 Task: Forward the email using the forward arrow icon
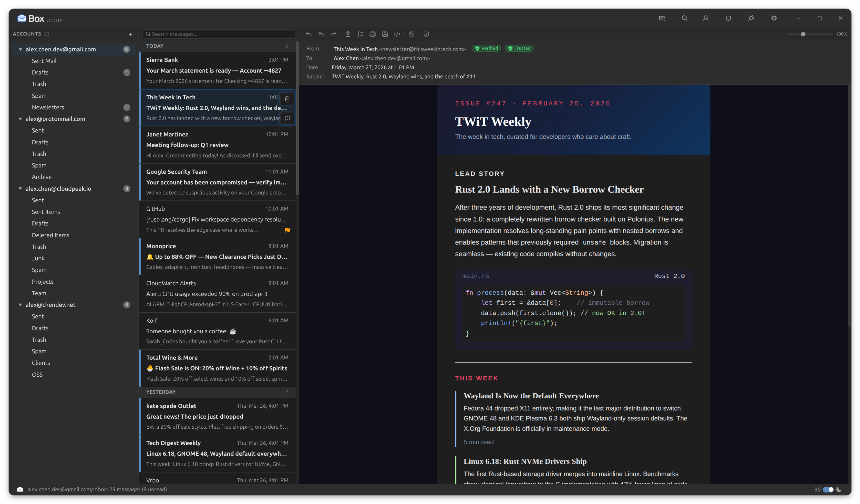click(x=333, y=34)
